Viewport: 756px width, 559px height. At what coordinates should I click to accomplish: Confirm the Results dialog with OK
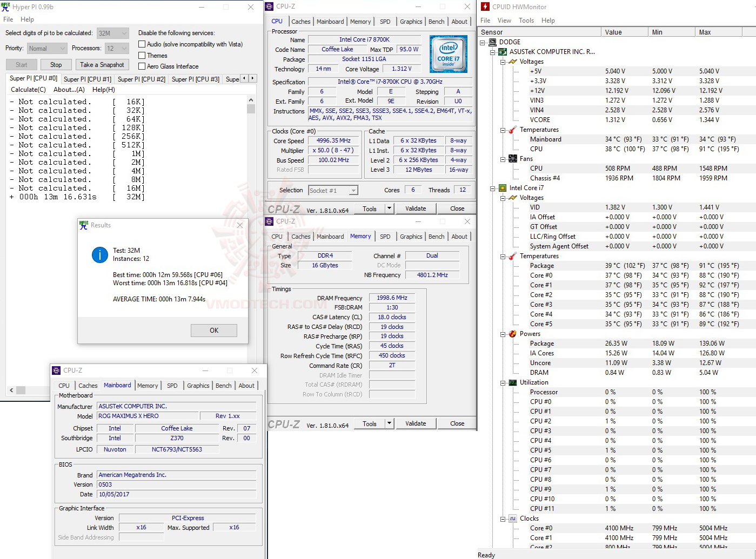(214, 331)
